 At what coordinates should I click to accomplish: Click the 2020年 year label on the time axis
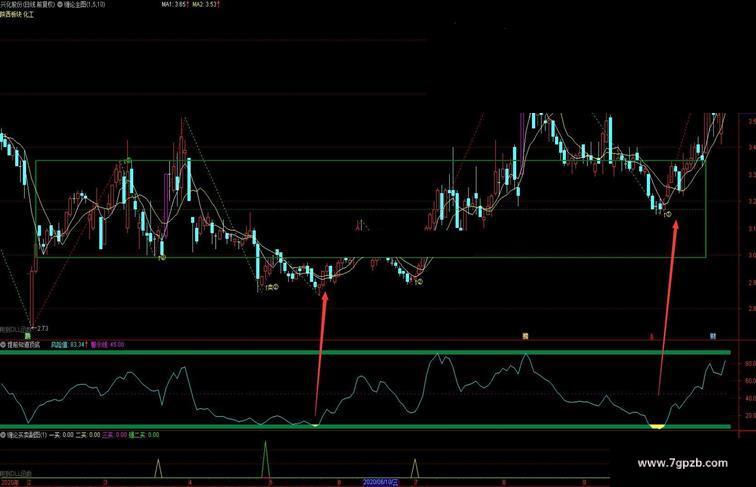click(x=9, y=482)
